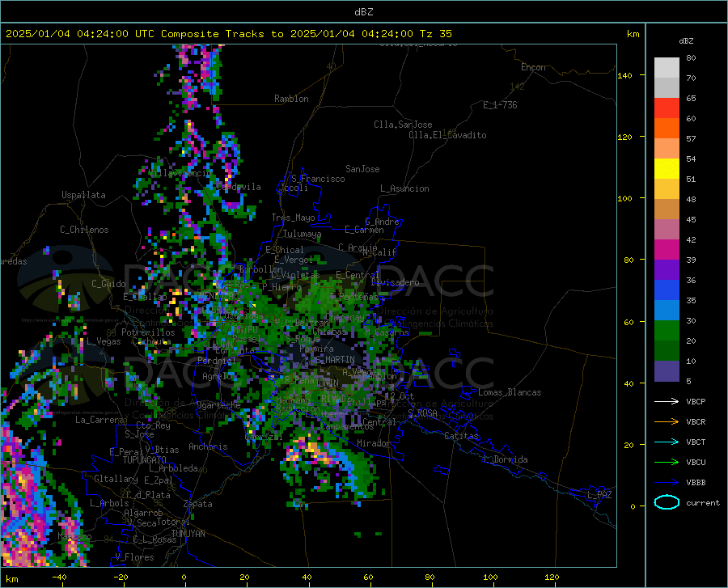Select the green 20 dBZ color swatch
Image resolution: width=728 pixels, height=588 pixels.
coord(667,331)
